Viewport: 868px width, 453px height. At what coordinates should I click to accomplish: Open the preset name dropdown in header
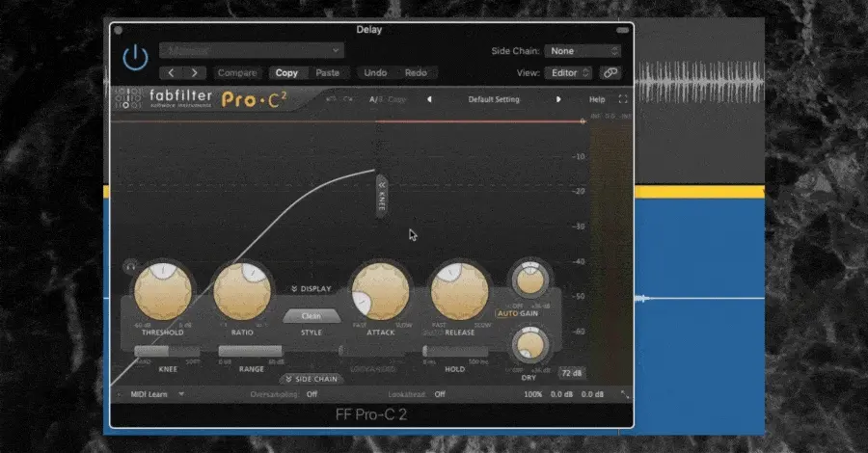(252, 50)
